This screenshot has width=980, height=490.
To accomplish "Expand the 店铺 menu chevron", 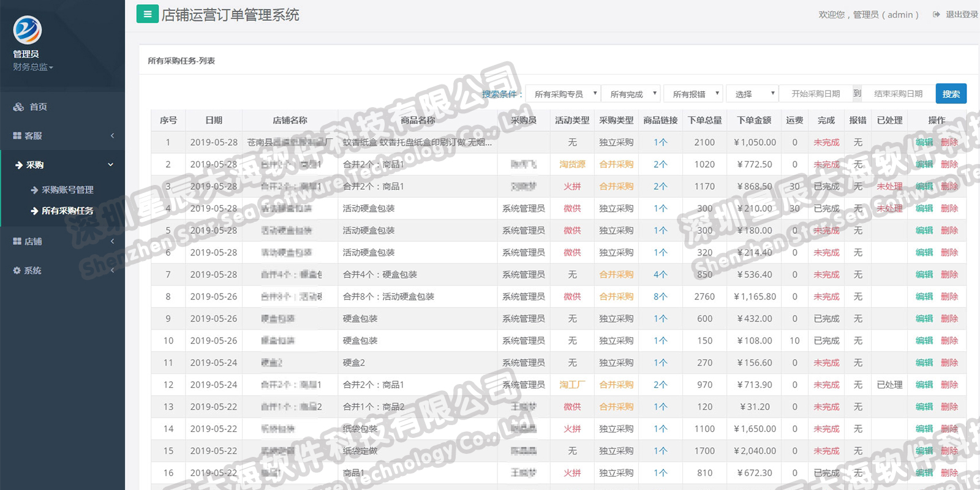I will click(112, 241).
